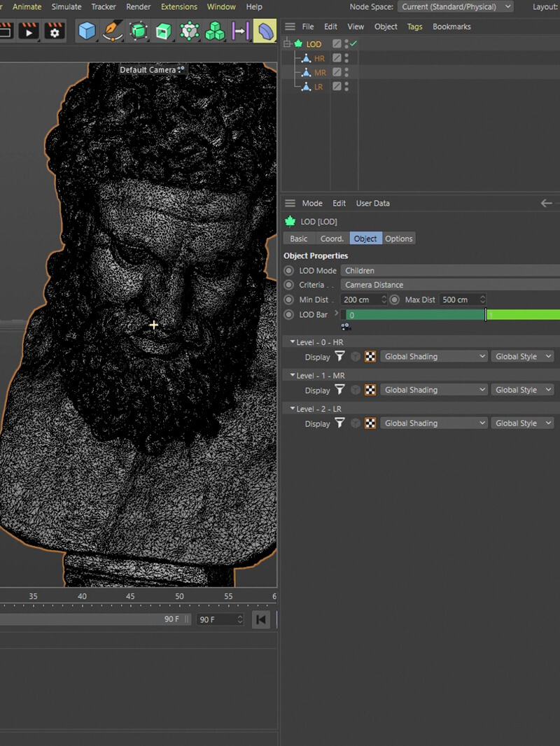This screenshot has width=560, height=746.
Task: Click HR polygon object icon
Action: point(307,58)
